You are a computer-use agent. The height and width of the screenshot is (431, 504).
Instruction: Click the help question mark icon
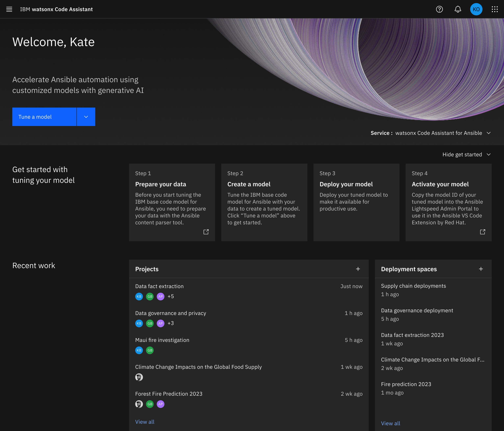tap(439, 9)
